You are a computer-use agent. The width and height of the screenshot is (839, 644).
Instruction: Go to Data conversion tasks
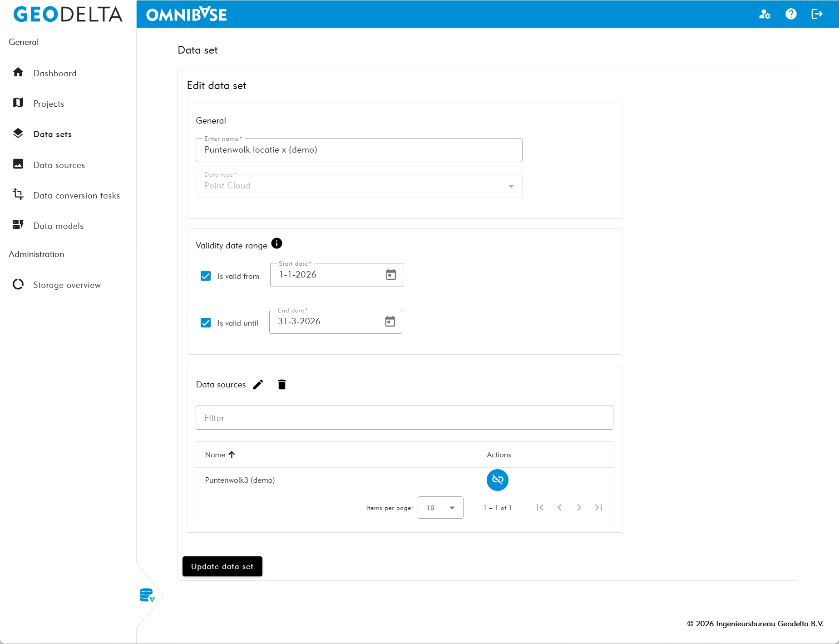(76, 195)
